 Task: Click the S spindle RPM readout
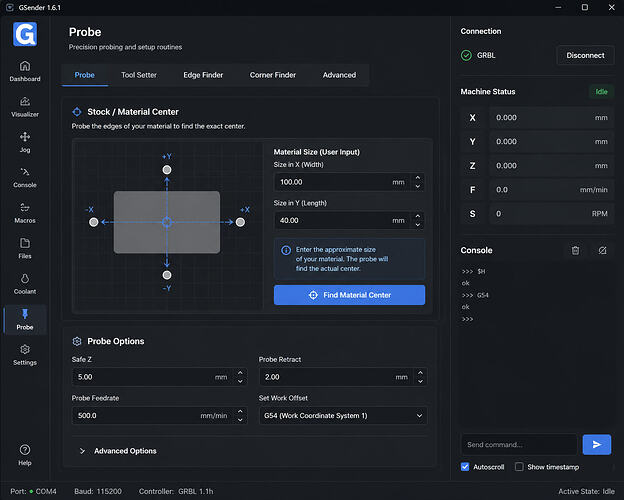tap(551, 214)
